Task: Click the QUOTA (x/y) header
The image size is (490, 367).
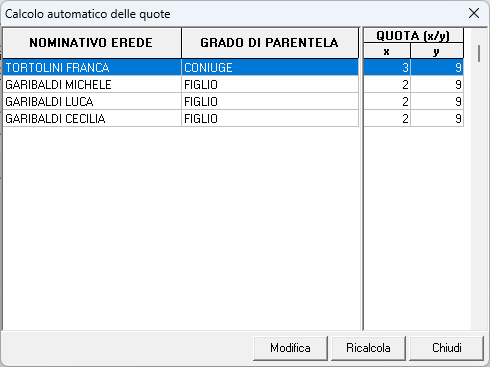Action: (413, 36)
